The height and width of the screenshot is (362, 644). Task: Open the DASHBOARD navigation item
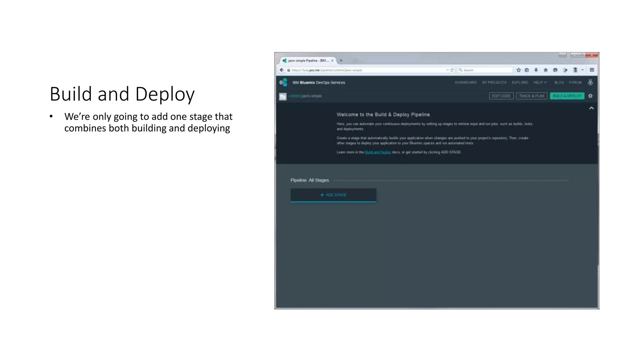tap(466, 82)
